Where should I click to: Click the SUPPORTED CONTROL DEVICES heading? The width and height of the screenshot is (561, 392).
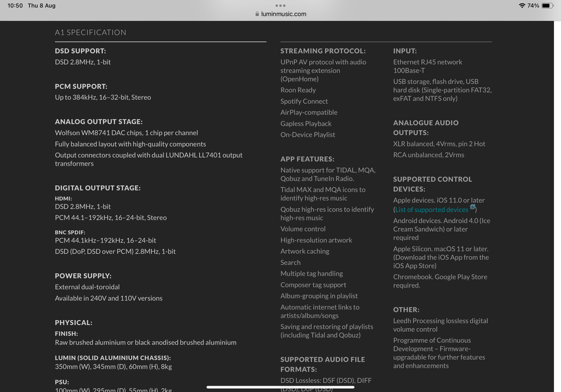[x=432, y=184]
